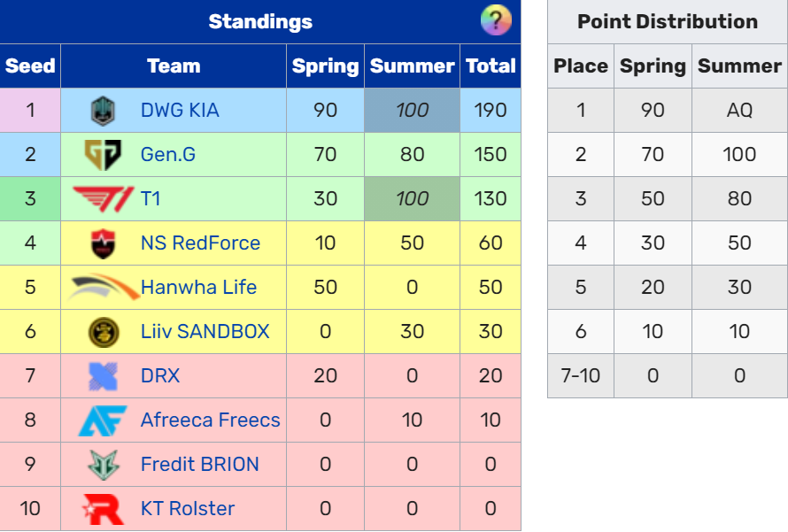
Task: Select the Total column header in Standings
Action: (491, 66)
